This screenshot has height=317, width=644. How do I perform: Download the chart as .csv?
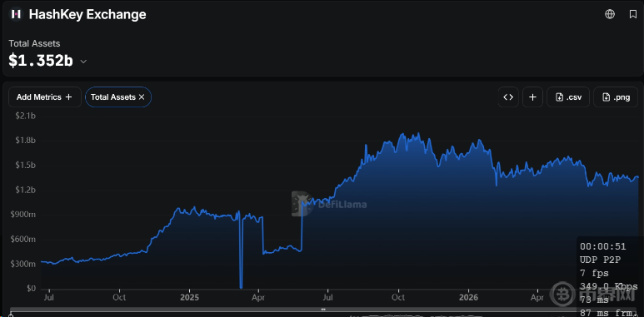[568, 97]
